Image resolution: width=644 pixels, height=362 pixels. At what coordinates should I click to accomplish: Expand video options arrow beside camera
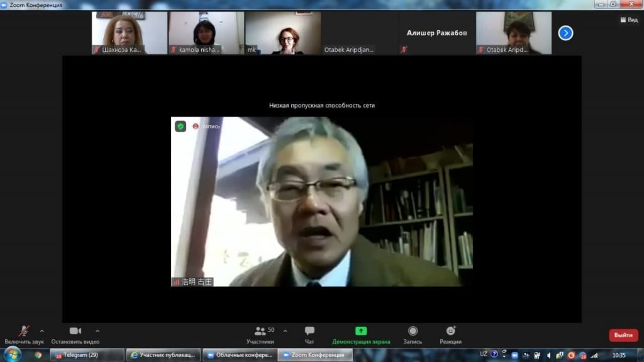point(97,331)
